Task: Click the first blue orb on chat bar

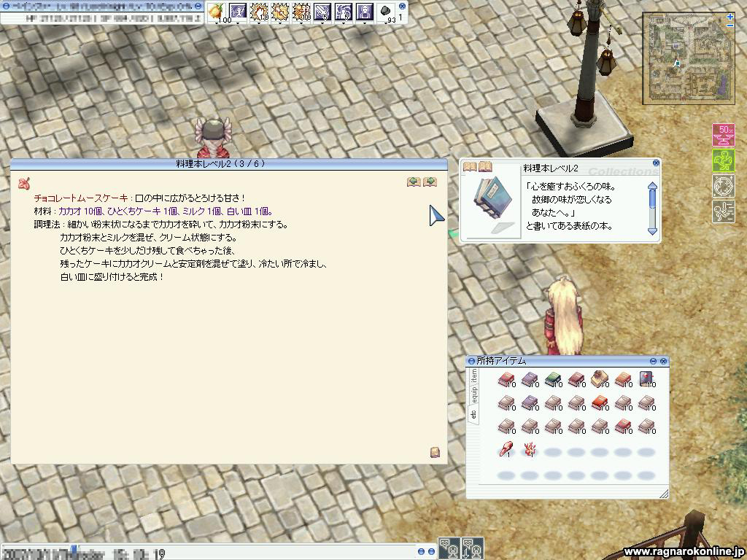Action: click(x=421, y=551)
